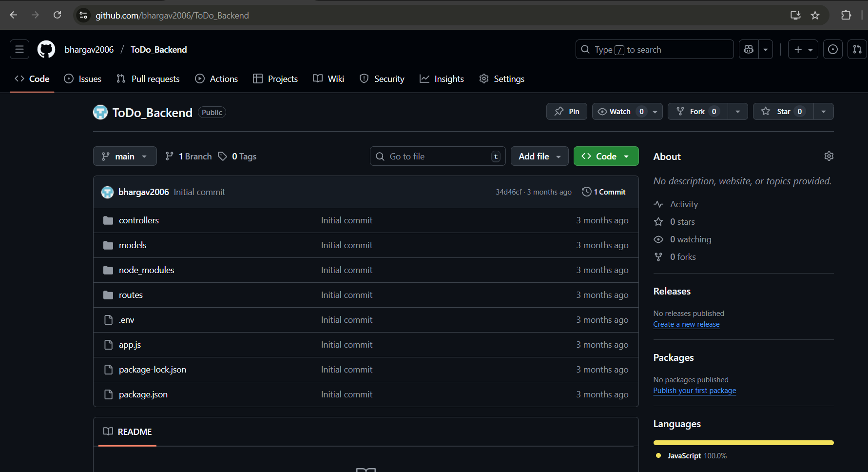Expand the Fork options dropdown arrow

pos(738,112)
